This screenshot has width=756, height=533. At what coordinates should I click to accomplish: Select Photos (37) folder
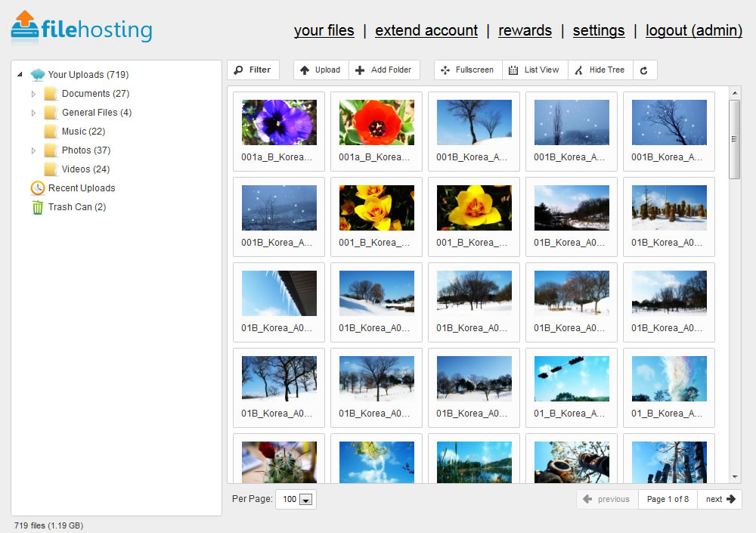pyautogui.click(x=86, y=150)
